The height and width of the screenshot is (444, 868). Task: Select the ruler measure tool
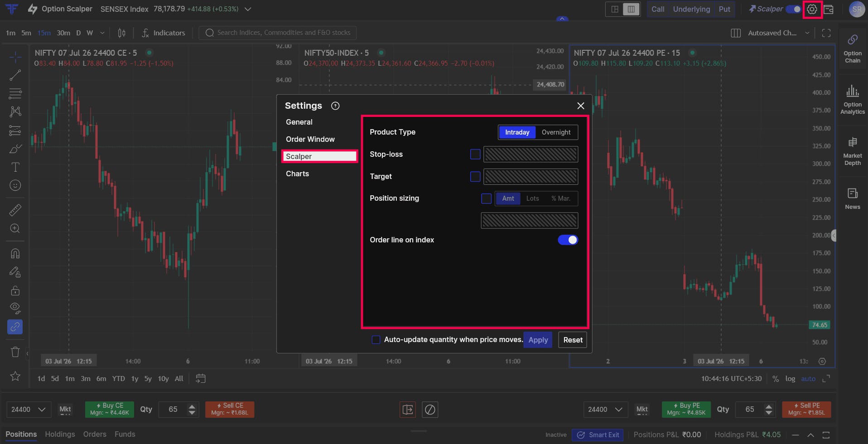(15, 210)
